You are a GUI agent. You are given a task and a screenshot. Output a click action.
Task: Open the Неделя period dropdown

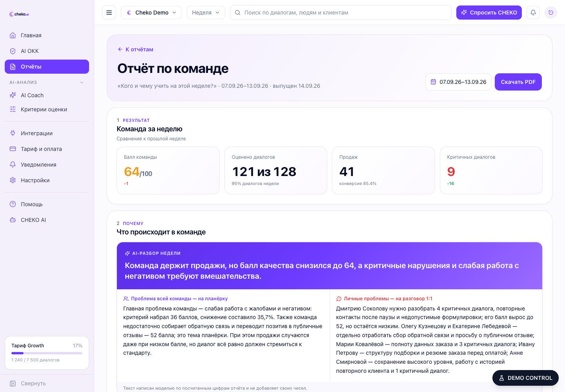tap(206, 13)
